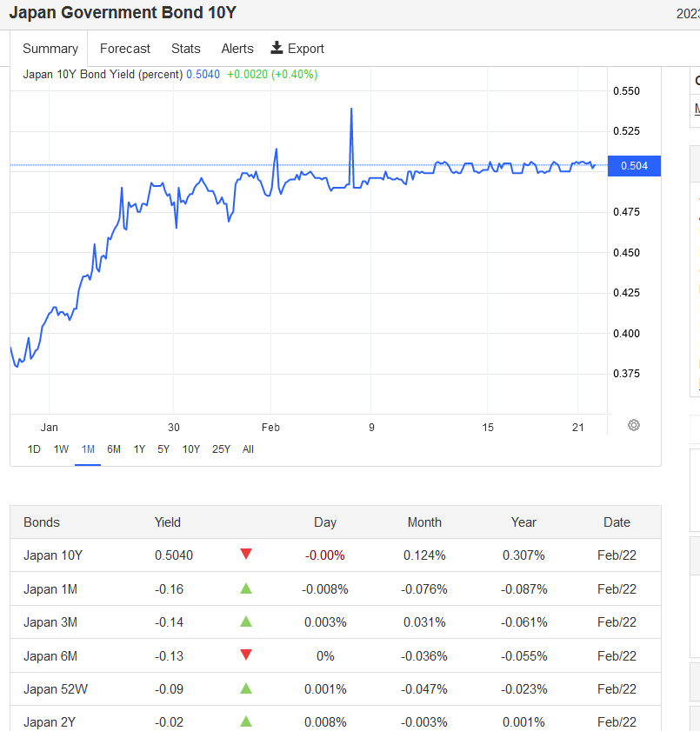This screenshot has width=700, height=731.
Task: Open the Japan 1M bond link
Action: point(50,589)
